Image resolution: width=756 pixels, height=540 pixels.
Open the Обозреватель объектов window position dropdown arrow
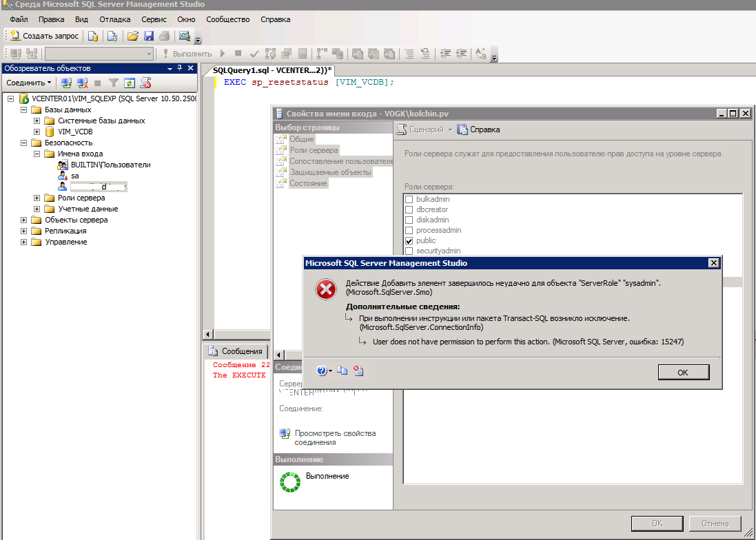tap(170, 68)
